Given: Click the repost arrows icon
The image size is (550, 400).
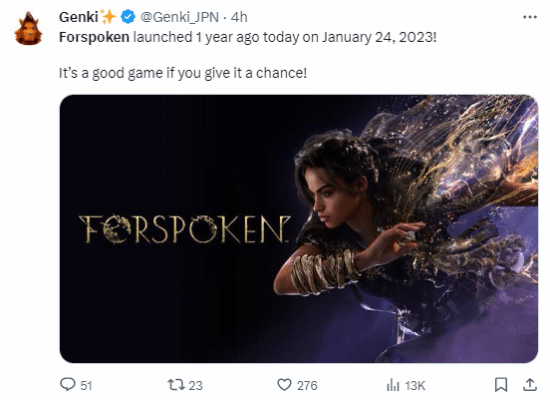Looking at the screenshot, I should pos(176,385).
